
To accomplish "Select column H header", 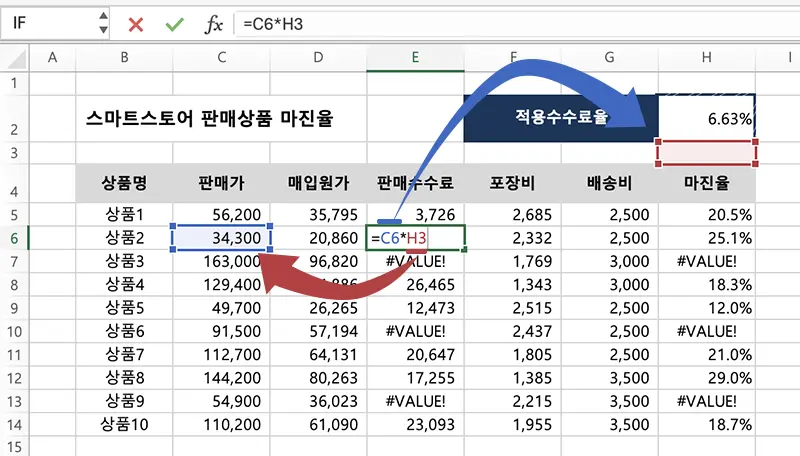I will pos(707,58).
